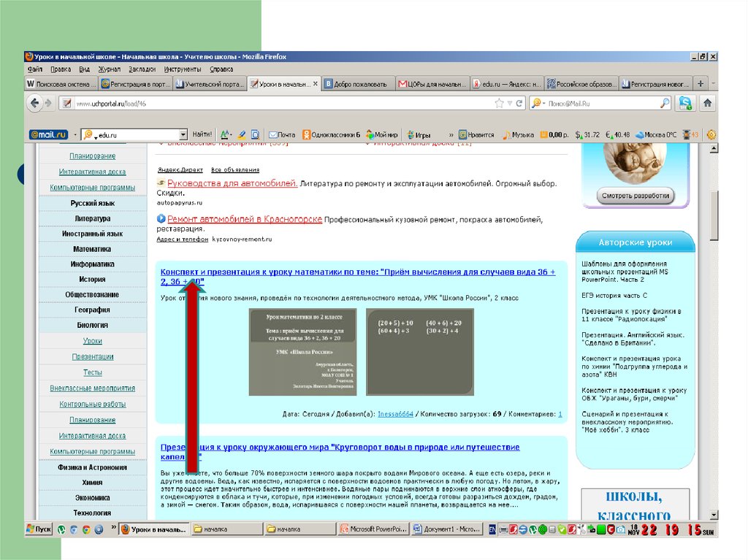Open Одноклассники from the Mail.ru toolbar
This screenshot has width=748, height=560.
(331, 135)
